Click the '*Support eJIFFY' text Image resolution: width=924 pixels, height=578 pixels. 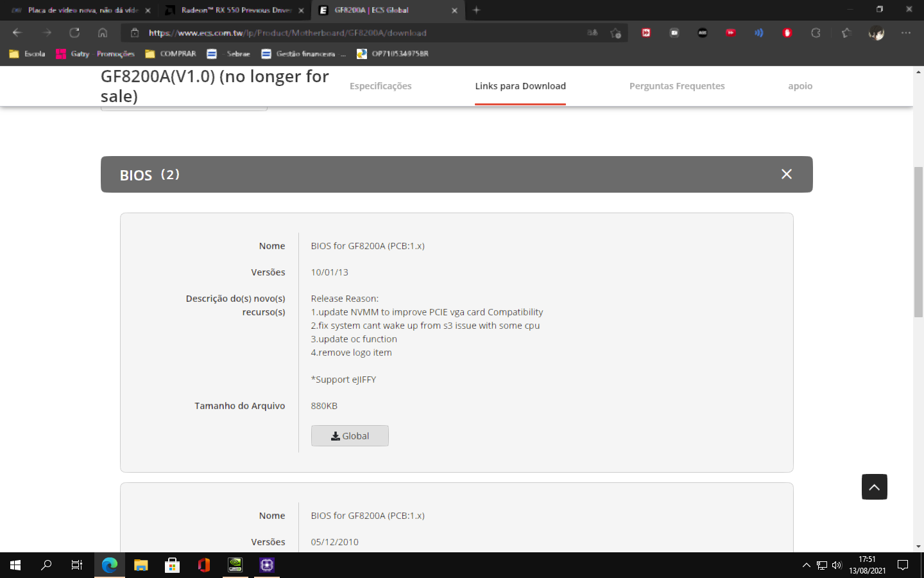point(343,380)
